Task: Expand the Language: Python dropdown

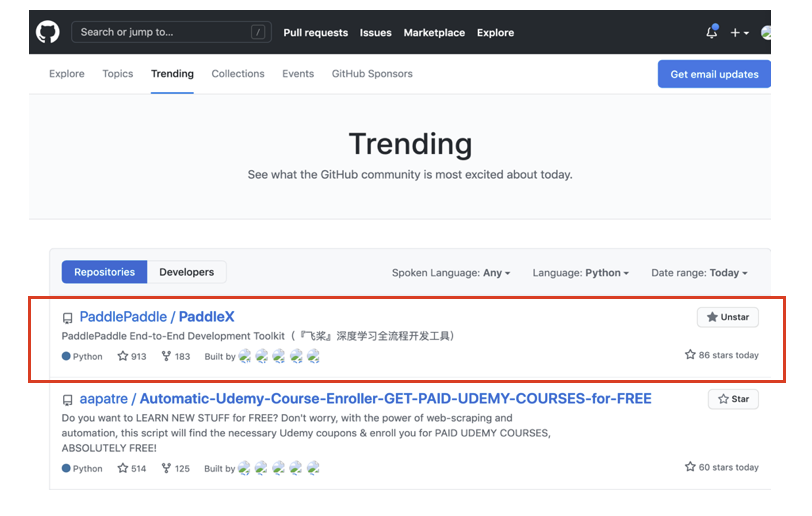Action: point(581,273)
